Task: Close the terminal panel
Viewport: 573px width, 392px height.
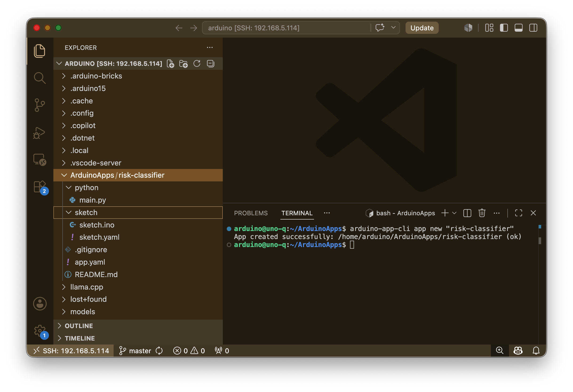Action: tap(533, 213)
